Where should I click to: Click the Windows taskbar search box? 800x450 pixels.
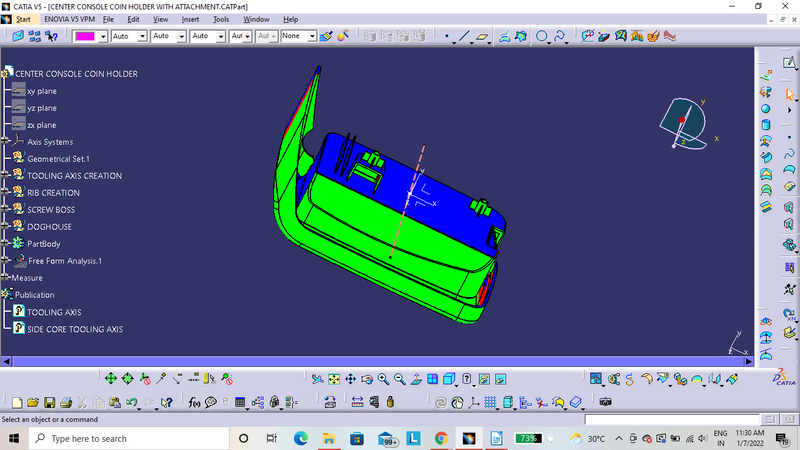point(129,439)
